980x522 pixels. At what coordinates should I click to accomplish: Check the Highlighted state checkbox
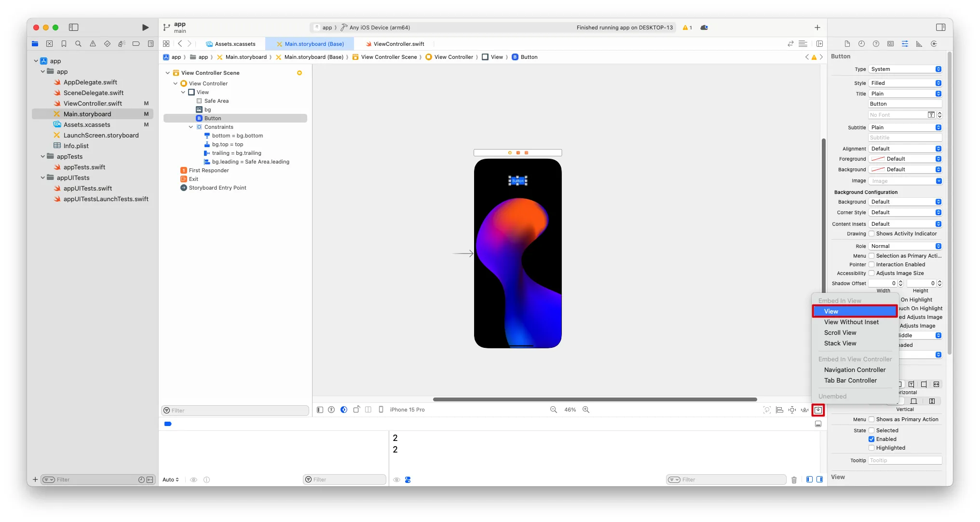tap(871, 448)
